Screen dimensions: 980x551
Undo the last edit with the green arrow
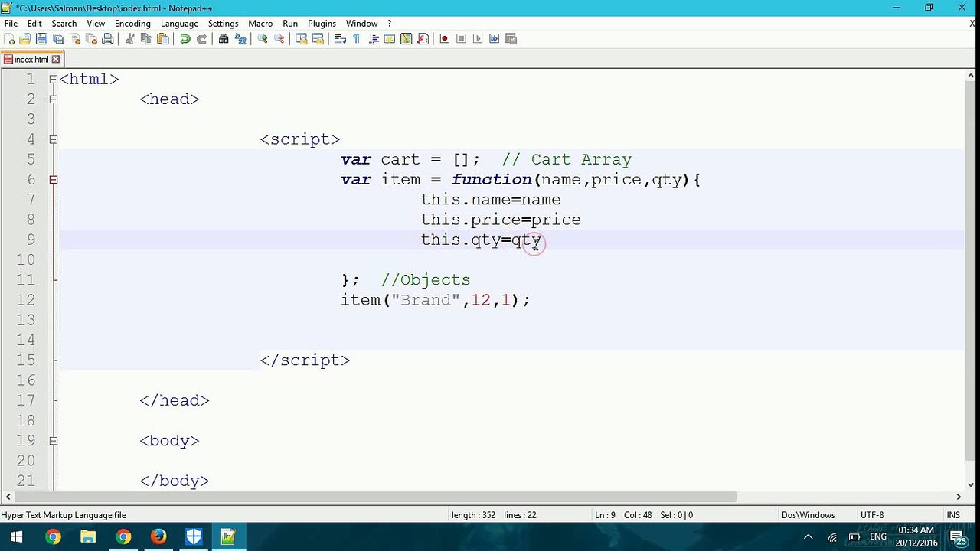coord(185,39)
